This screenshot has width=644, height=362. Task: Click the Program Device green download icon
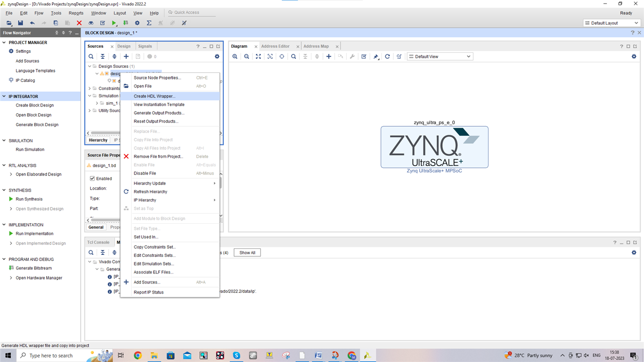click(x=125, y=23)
